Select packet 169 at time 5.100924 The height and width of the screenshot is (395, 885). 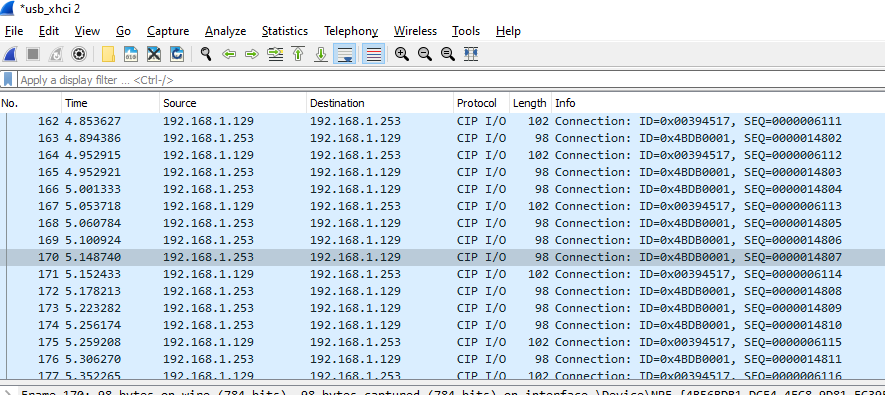tap(442, 240)
